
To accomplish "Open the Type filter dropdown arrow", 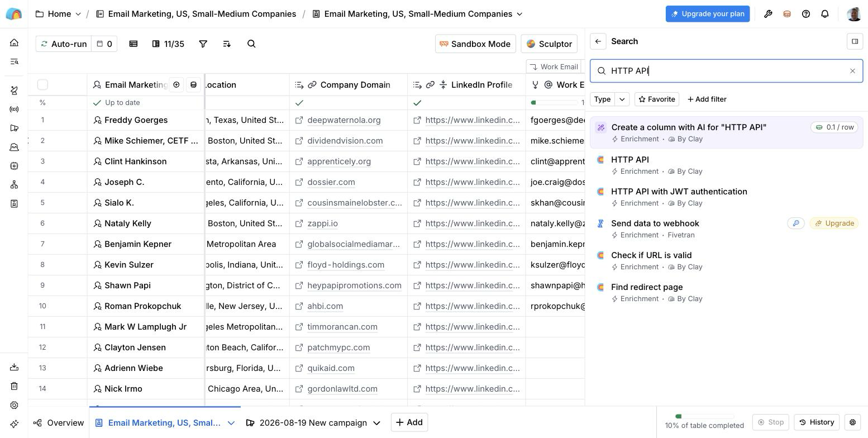I will [x=622, y=99].
